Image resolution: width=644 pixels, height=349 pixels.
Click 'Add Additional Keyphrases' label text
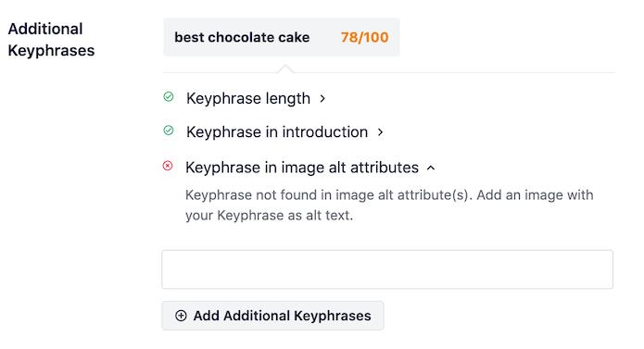coord(283,316)
